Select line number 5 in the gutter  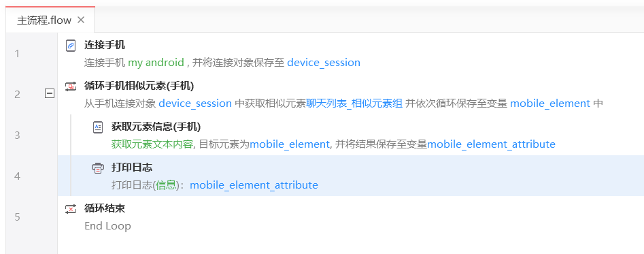[17, 217]
